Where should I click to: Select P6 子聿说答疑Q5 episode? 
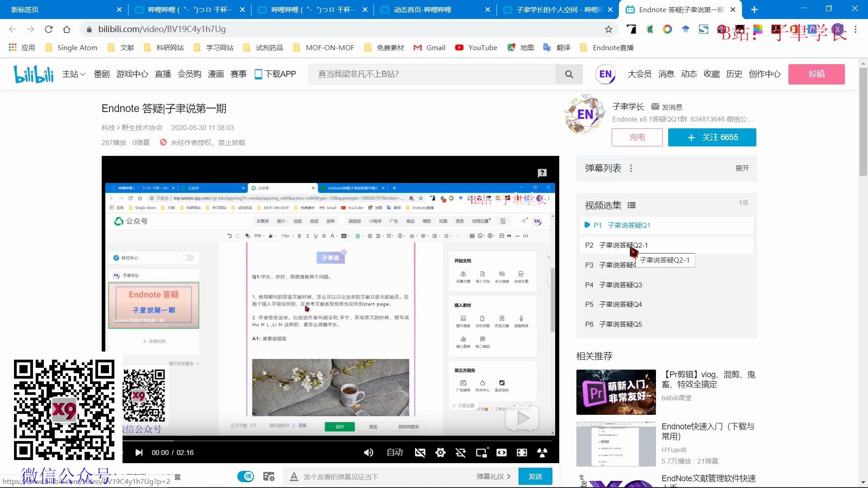pos(666,324)
